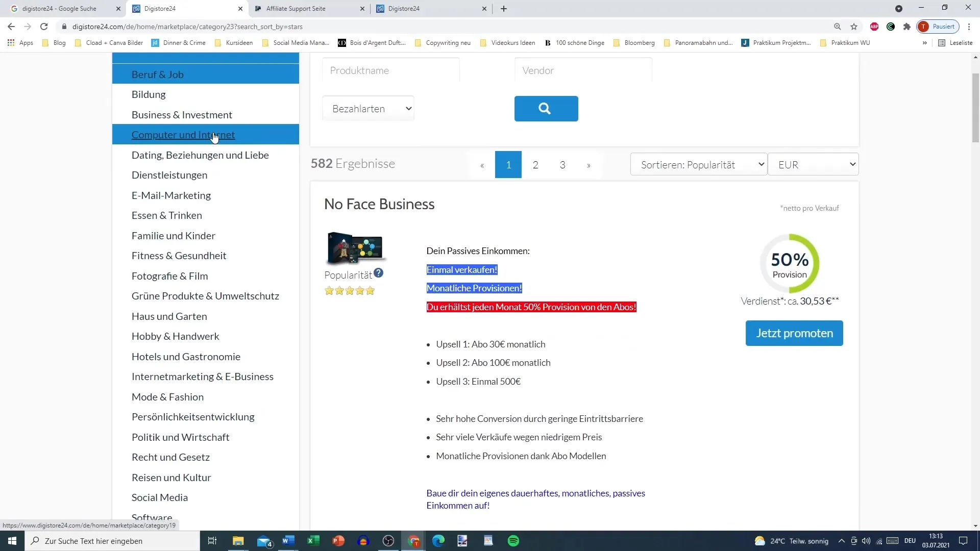This screenshot has height=551, width=980.
Task: Open the EUR currency dropdown
Action: pyautogui.click(x=813, y=164)
